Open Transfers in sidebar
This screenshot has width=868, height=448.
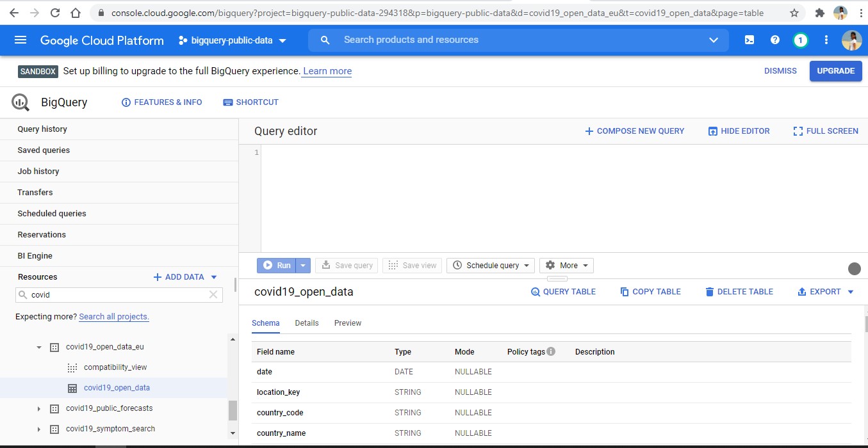35,193
